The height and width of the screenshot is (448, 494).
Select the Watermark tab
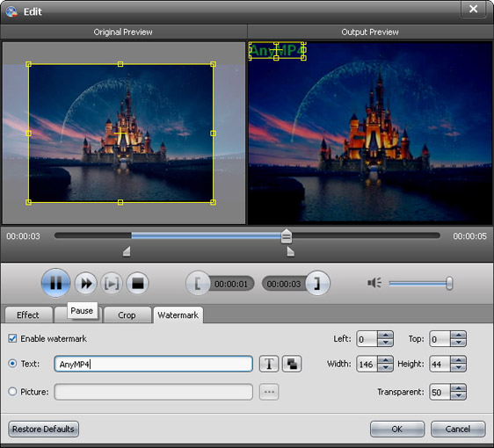[x=178, y=314]
